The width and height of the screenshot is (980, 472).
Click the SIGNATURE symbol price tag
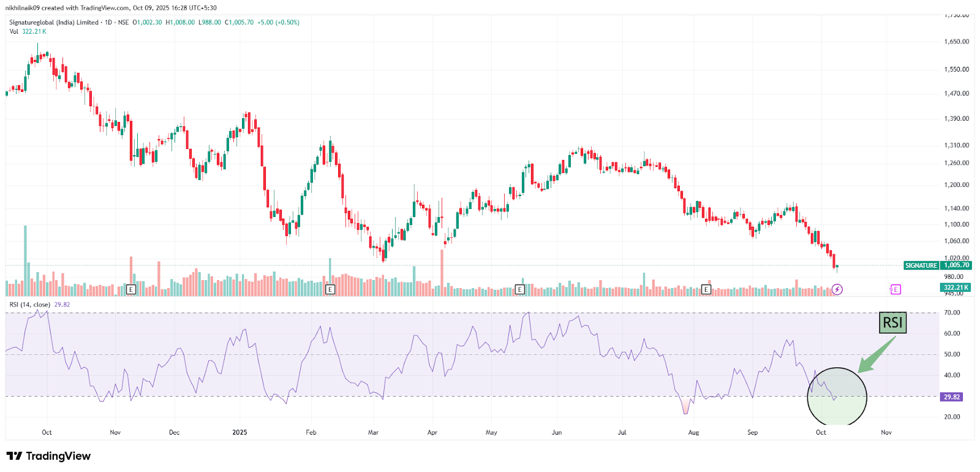[x=921, y=265]
